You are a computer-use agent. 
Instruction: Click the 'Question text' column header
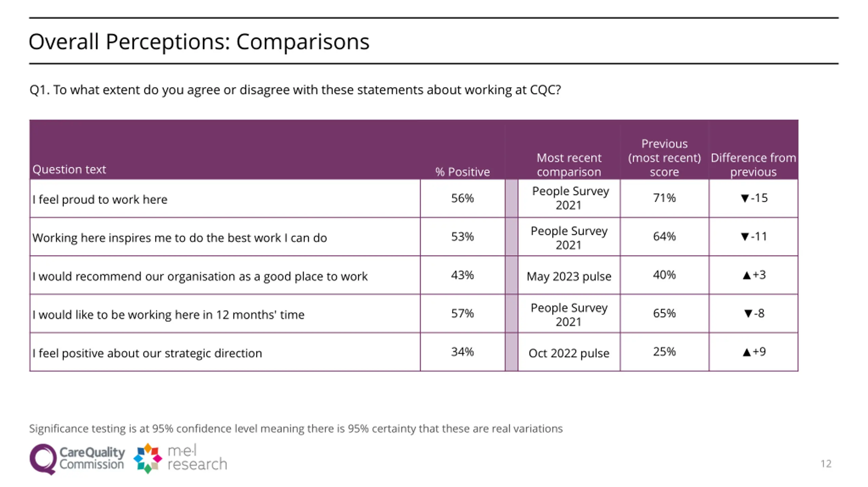point(69,169)
